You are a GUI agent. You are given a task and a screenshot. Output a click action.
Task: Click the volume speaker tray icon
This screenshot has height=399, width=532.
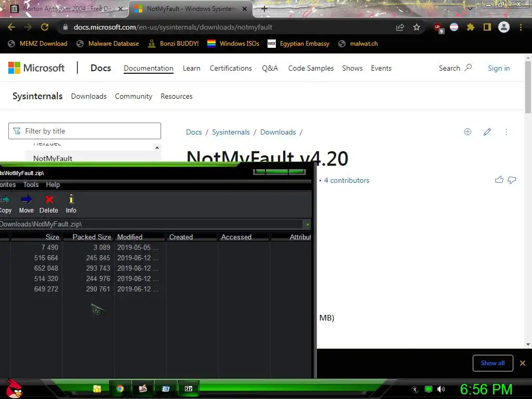coord(441,389)
